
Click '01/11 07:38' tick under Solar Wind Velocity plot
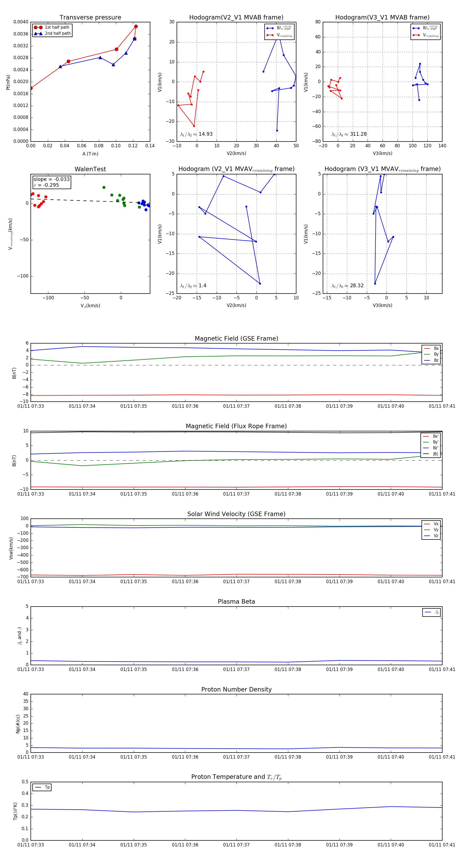[288, 581]
